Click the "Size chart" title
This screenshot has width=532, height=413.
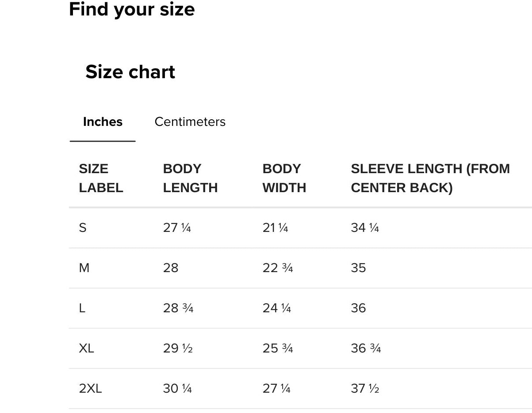coord(130,72)
